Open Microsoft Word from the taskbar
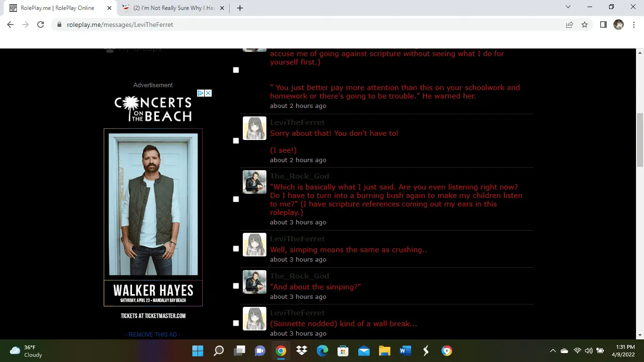 coord(405,351)
